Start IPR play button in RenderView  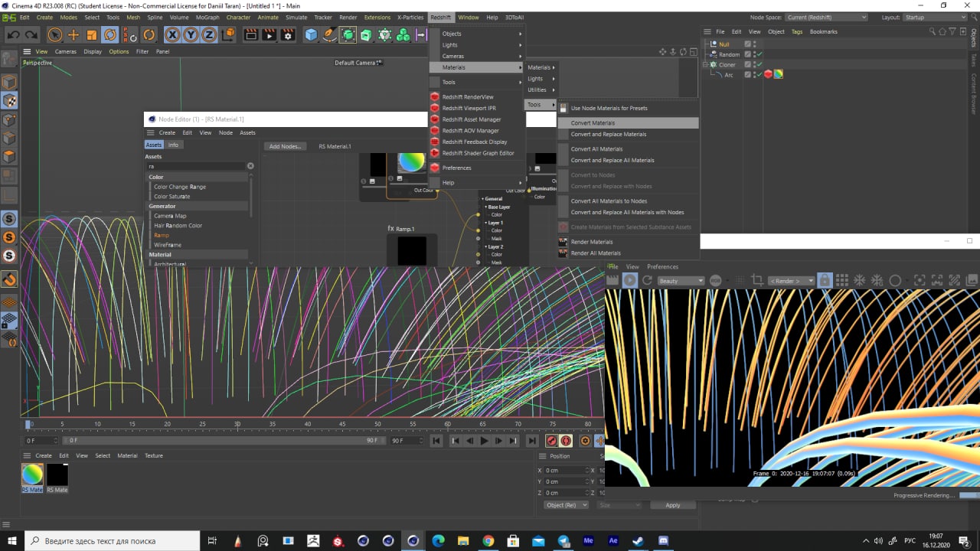[630, 281]
